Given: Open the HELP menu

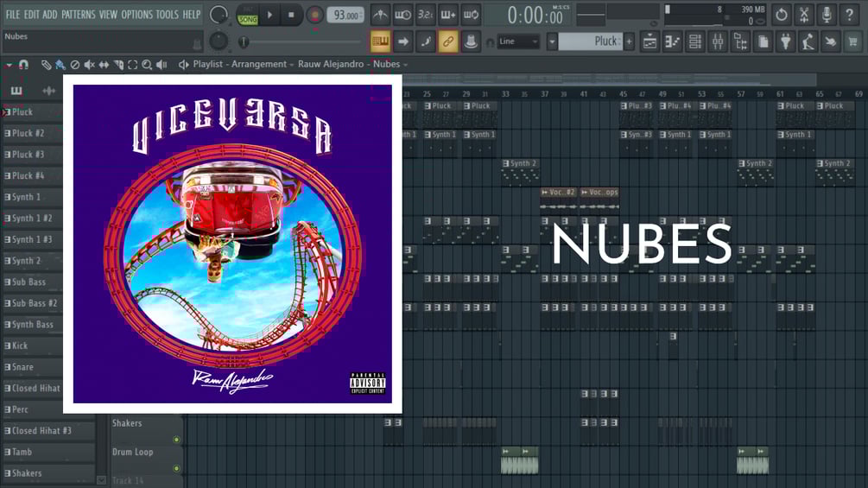Looking at the screenshot, I should coord(192,15).
